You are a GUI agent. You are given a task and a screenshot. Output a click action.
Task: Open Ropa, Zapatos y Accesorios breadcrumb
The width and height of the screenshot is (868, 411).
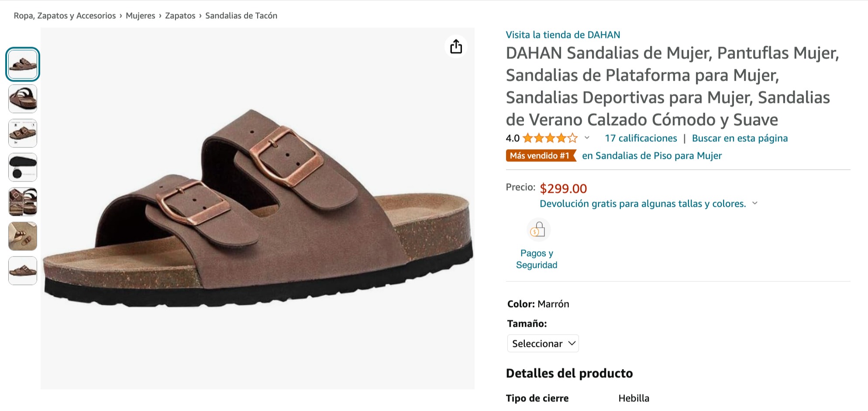pyautogui.click(x=65, y=16)
